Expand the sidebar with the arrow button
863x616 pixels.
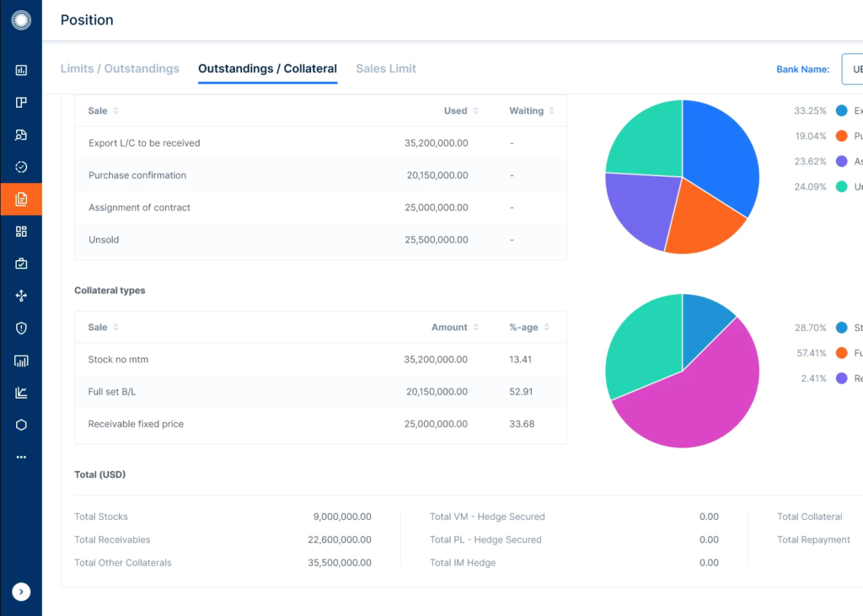pyautogui.click(x=21, y=592)
